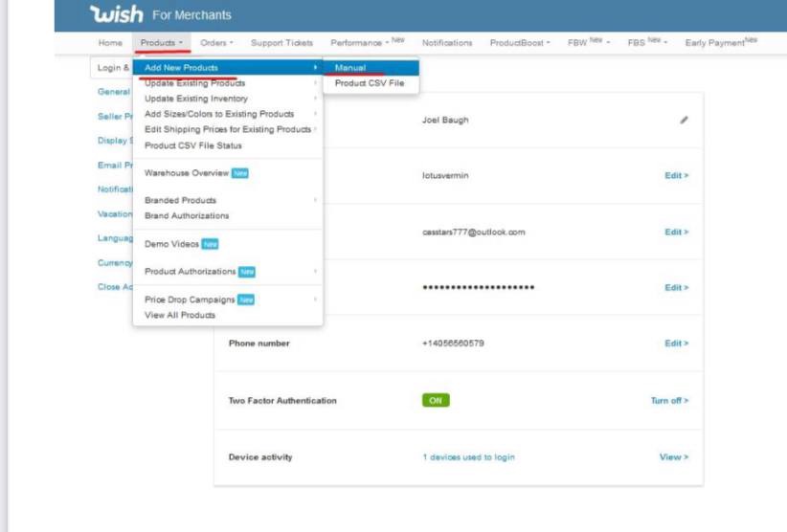Click View link for Device activity
The width and height of the screenshot is (787, 532).
[x=674, y=456]
